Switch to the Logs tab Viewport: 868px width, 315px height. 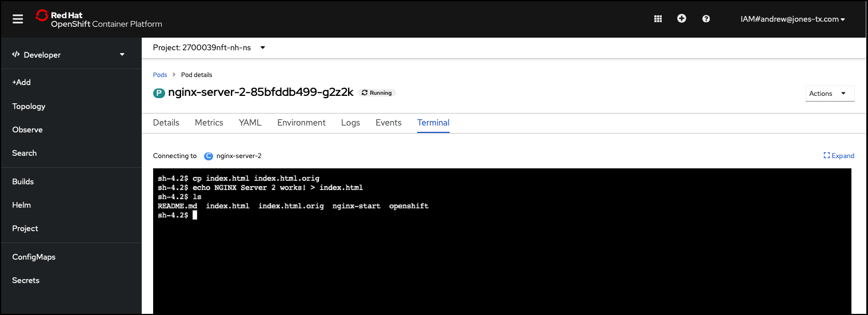tap(350, 123)
